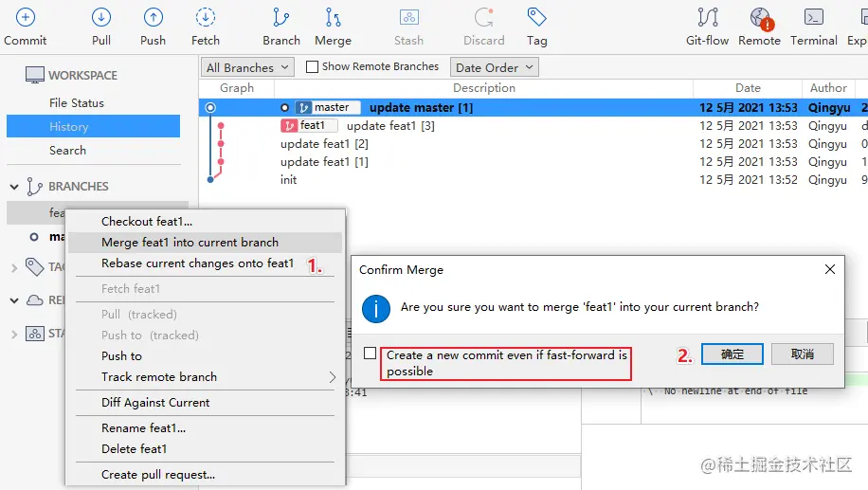Choose Merge feat1 into current branch
This screenshot has height=490, width=868.
pos(206,243)
